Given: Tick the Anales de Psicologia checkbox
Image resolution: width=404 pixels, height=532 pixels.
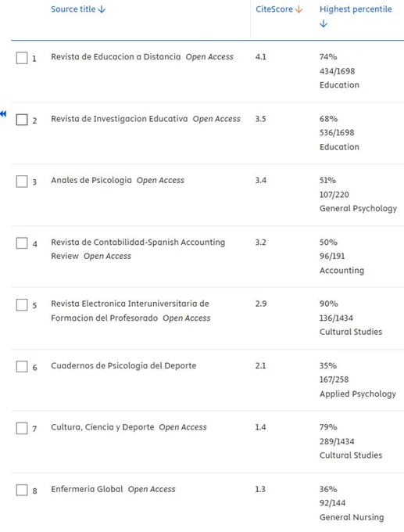Looking at the screenshot, I should tap(22, 182).
